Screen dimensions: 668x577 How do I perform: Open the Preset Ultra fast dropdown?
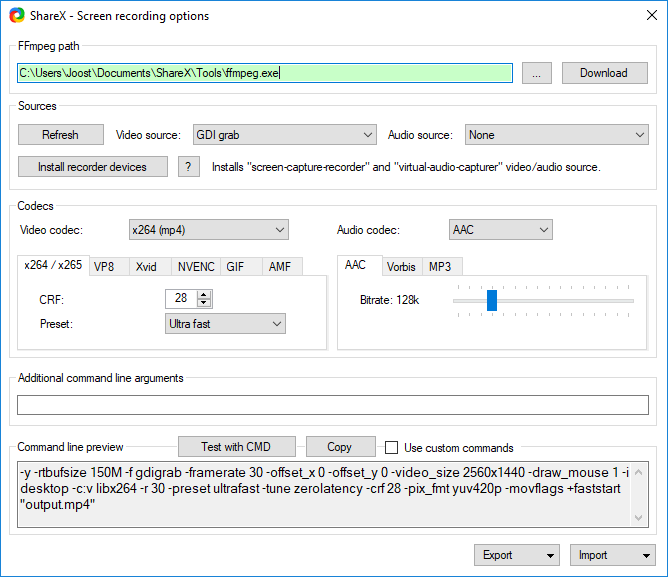(x=225, y=324)
